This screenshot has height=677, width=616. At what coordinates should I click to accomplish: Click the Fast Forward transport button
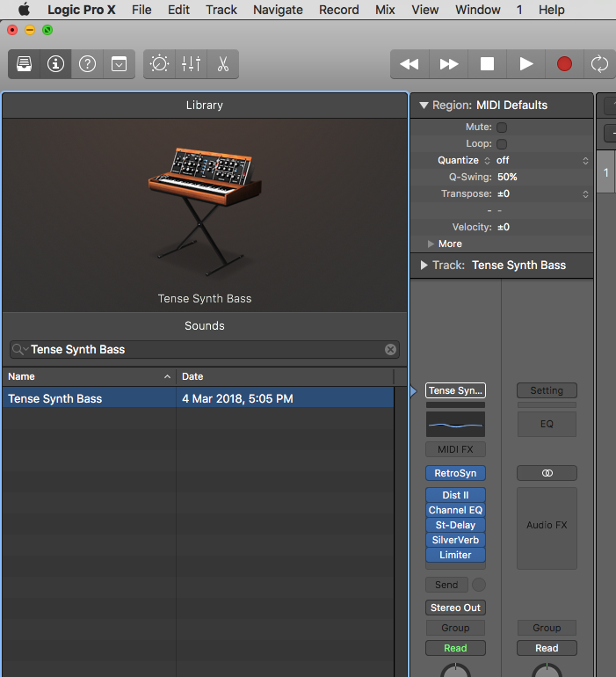click(448, 64)
